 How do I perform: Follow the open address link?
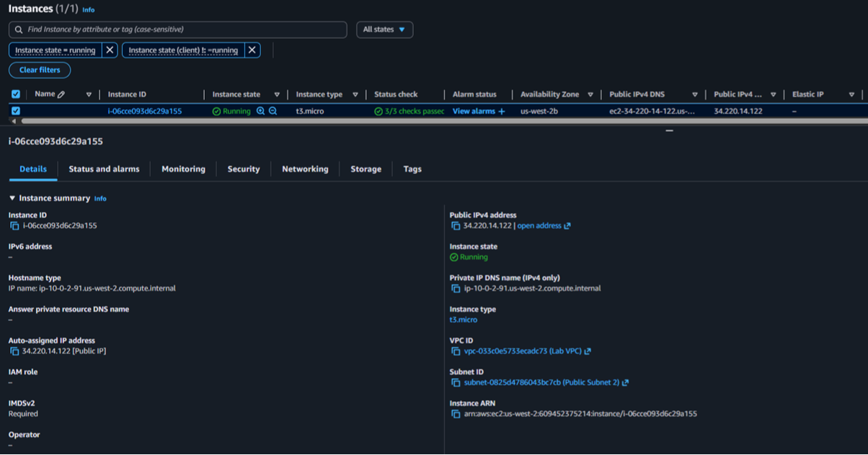pos(541,225)
